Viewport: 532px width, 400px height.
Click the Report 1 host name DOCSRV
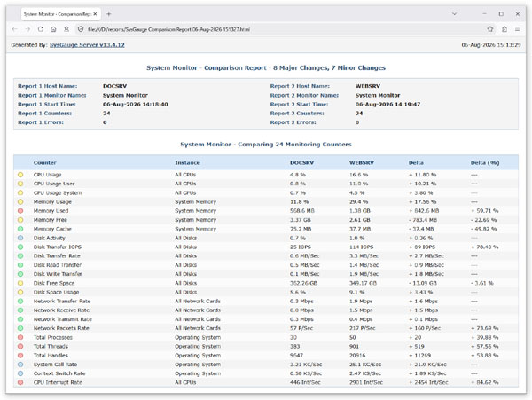click(x=114, y=86)
